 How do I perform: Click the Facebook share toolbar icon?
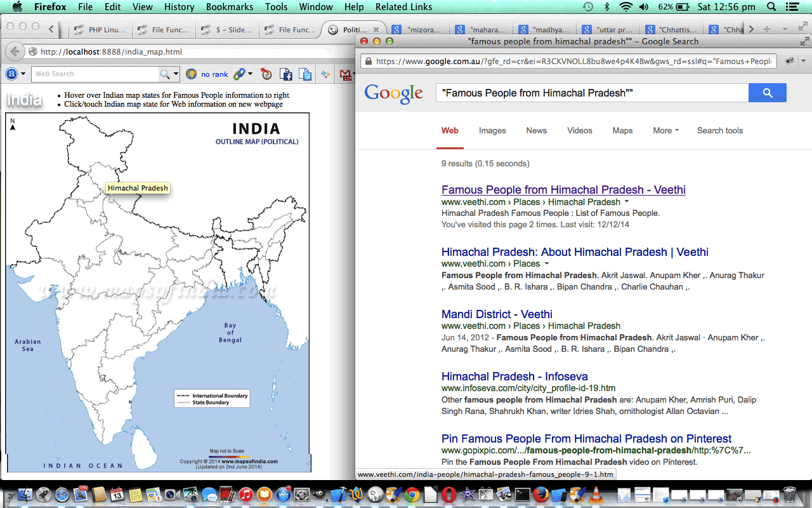(x=286, y=74)
